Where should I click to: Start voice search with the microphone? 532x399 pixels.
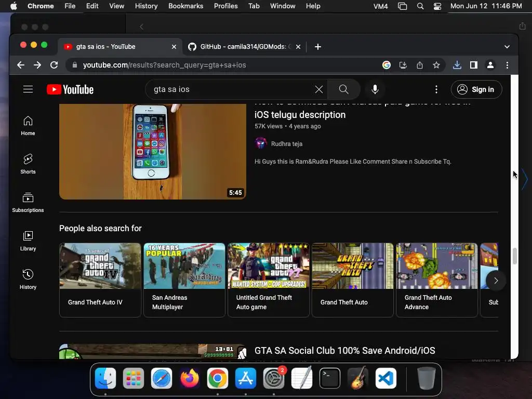375,89
